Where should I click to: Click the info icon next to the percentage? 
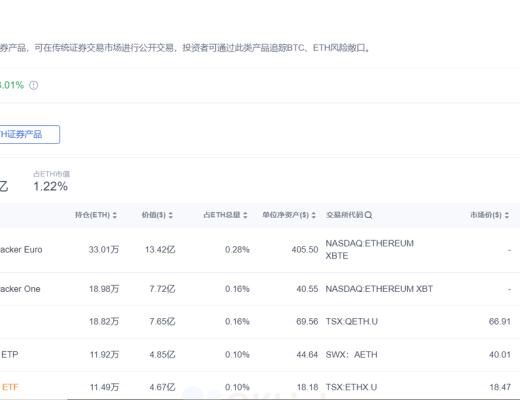[x=34, y=85]
